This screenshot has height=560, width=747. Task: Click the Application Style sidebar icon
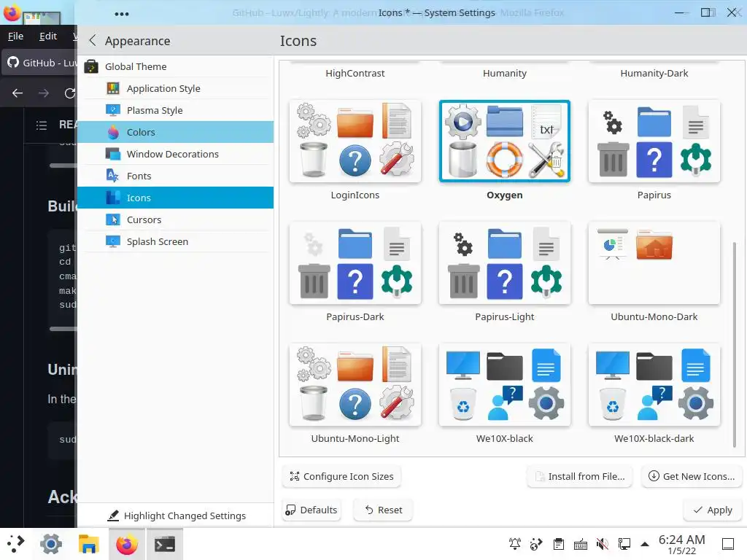(x=113, y=88)
